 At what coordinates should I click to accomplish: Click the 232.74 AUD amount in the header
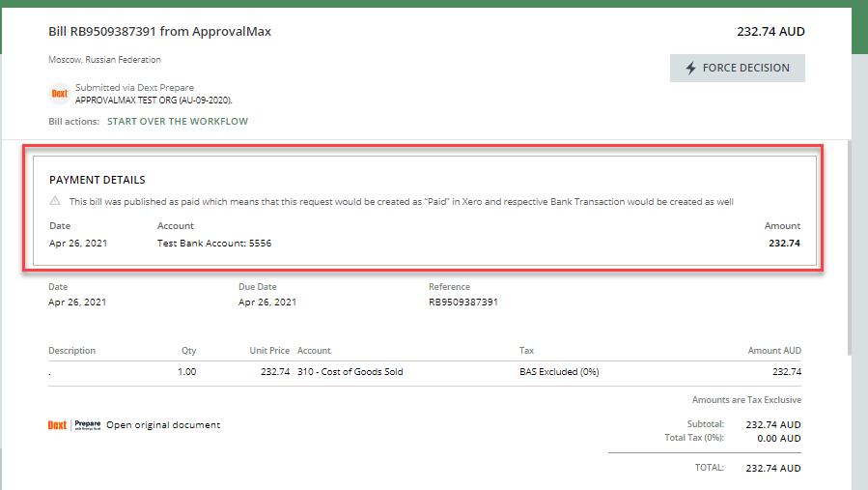(770, 32)
